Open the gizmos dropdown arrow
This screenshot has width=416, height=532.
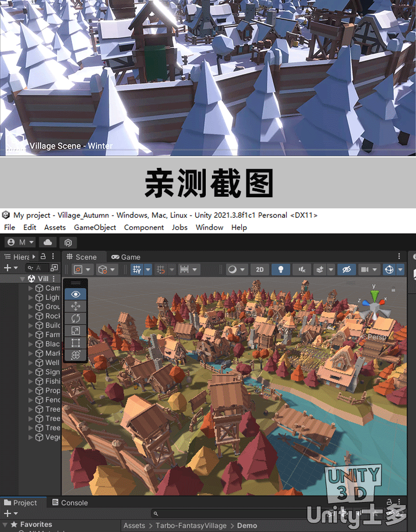coord(400,269)
